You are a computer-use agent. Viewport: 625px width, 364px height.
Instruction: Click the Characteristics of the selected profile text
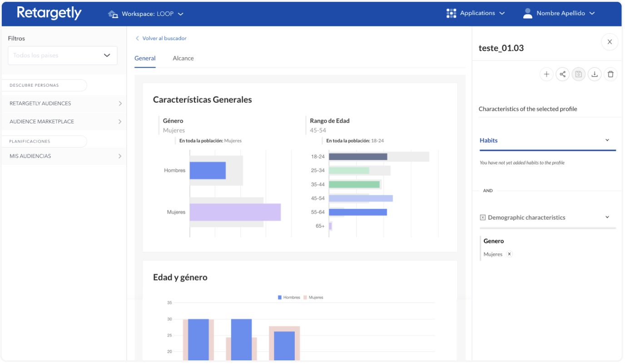click(x=528, y=109)
